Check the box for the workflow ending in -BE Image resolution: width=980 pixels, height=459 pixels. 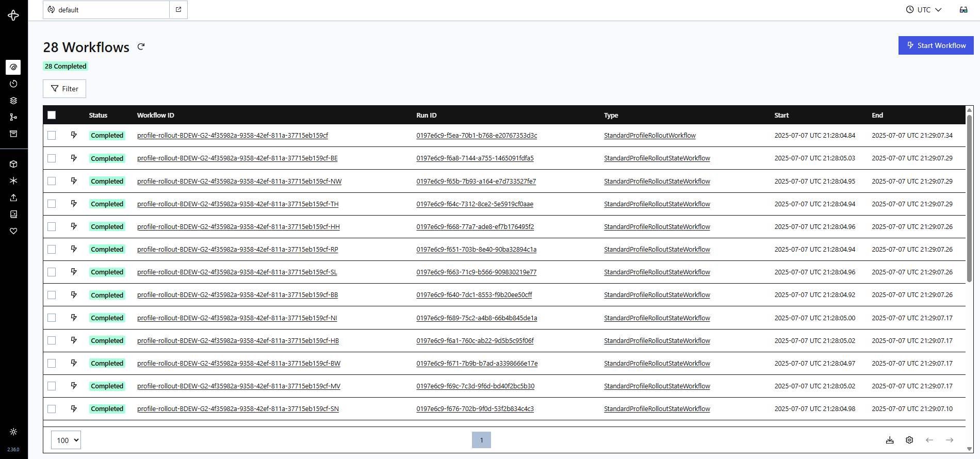52,158
